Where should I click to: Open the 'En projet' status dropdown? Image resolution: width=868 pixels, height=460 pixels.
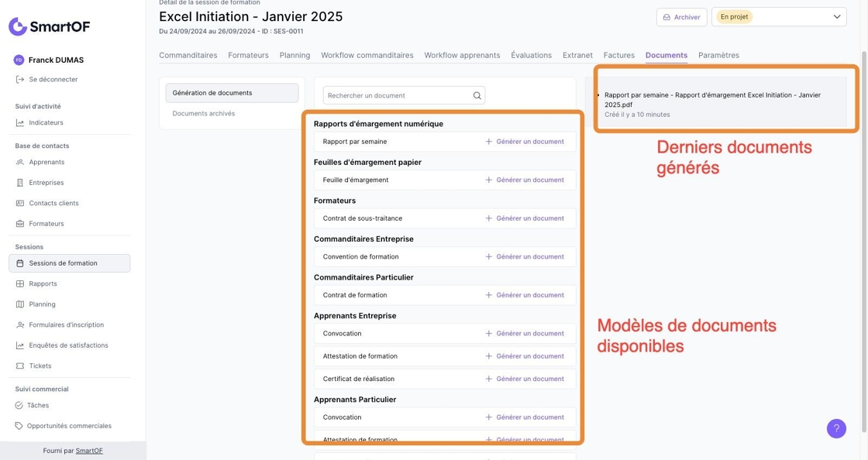(779, 17)
